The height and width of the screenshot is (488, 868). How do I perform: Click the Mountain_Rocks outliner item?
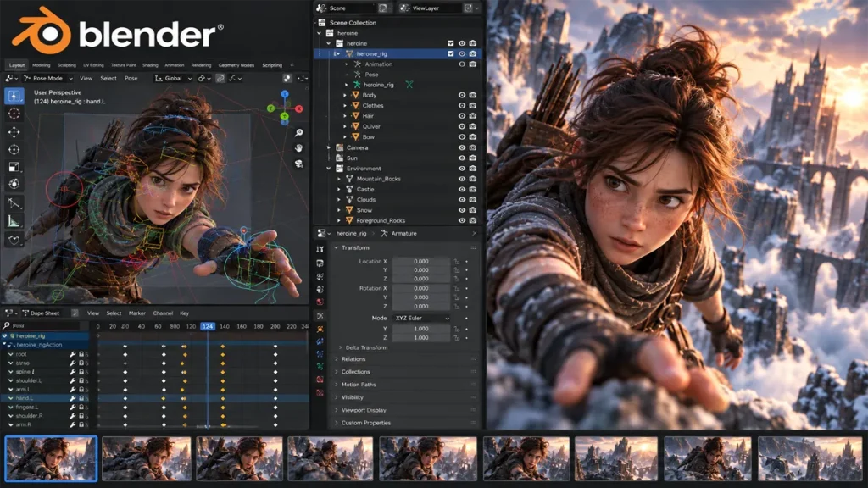379,179
